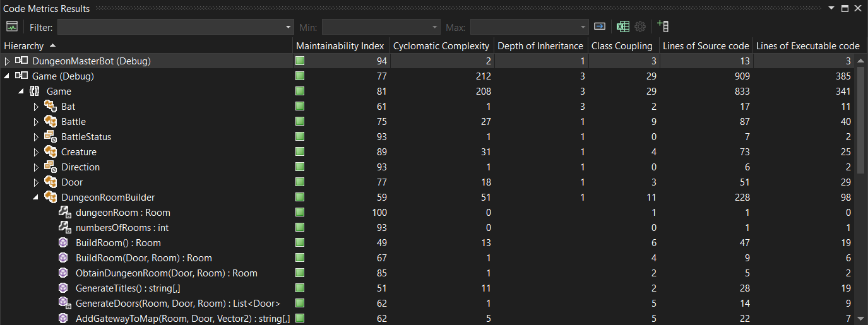Click the BattleStatus enum icon
Screen dimensions: 868x325
tap(51, 137)
